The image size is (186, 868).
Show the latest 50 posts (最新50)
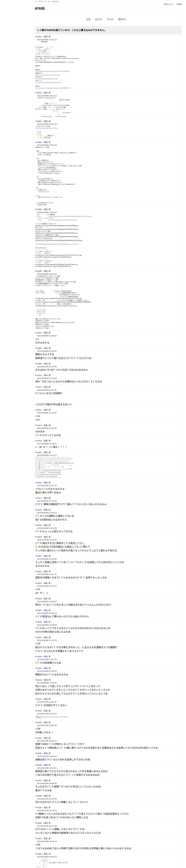tap(122, 19)
